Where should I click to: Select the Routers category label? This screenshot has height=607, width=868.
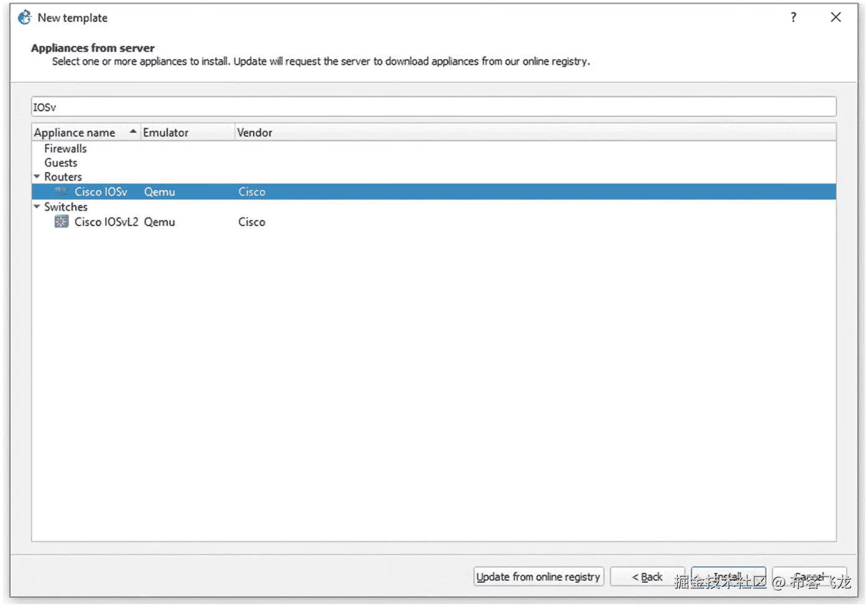click(x=63, y=177)
